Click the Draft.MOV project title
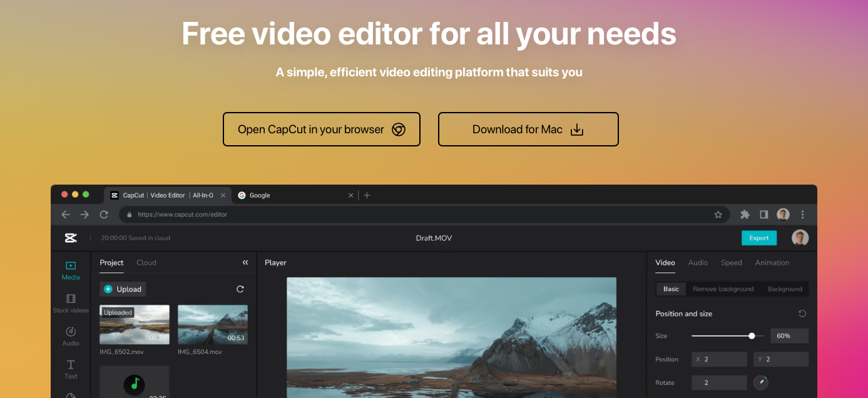The width and height of the screenshot is (868, 398). (434, 238)
